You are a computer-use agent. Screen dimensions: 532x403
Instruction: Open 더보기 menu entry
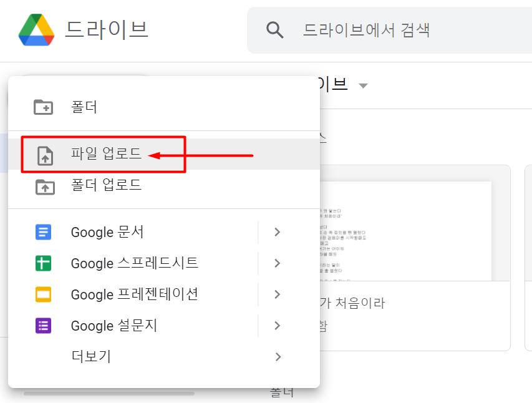pos(164,357)
